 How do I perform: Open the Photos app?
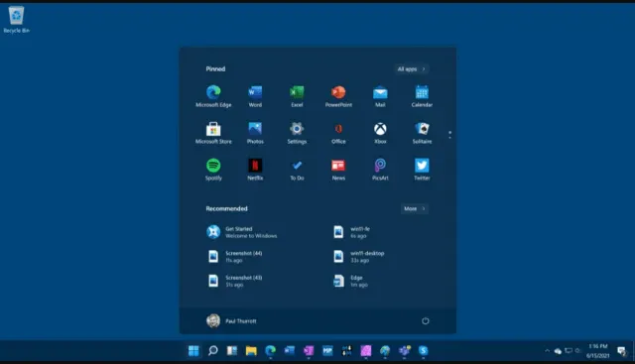click(255, 133)
